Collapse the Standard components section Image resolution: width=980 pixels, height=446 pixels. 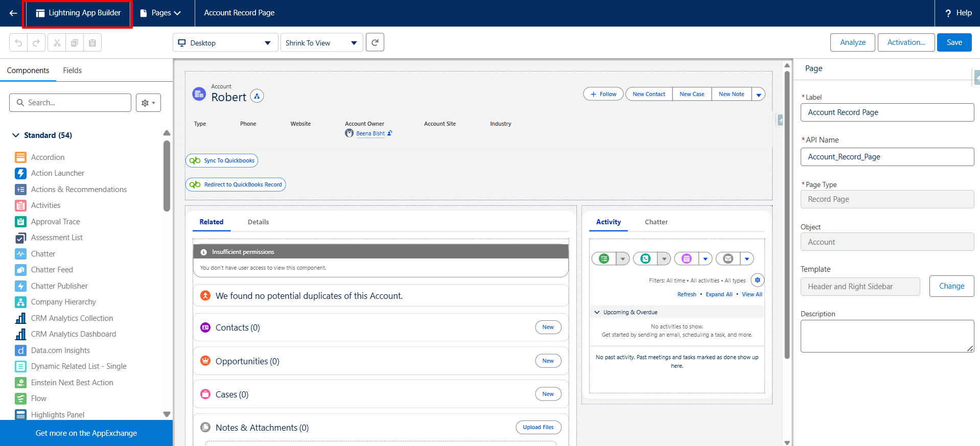15,135
